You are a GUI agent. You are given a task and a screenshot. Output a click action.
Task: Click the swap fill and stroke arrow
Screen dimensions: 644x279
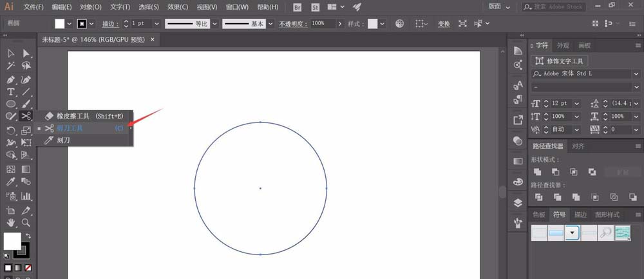(x=28, y=236)
